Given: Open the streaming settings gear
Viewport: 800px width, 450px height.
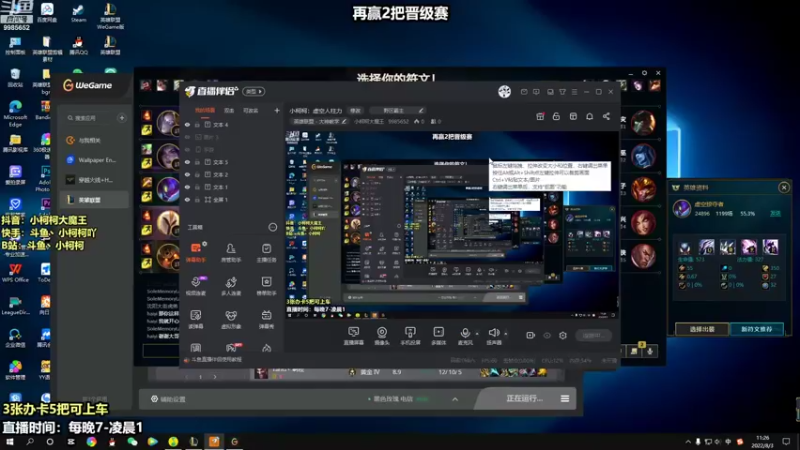Looking at the screenshot, I should pos(563,335).
